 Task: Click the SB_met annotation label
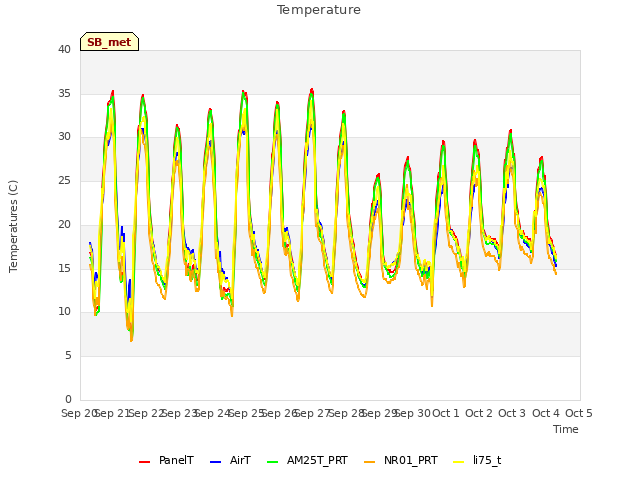tap(109, 42)
